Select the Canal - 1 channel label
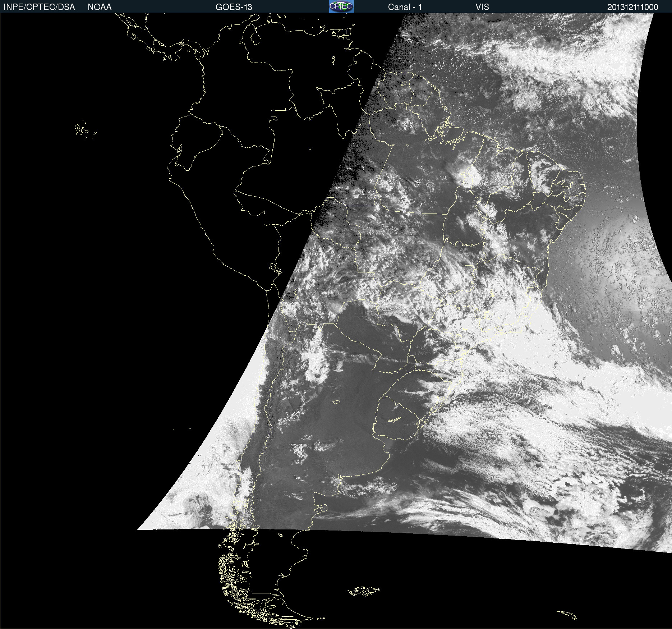 [x=405, y=7]
